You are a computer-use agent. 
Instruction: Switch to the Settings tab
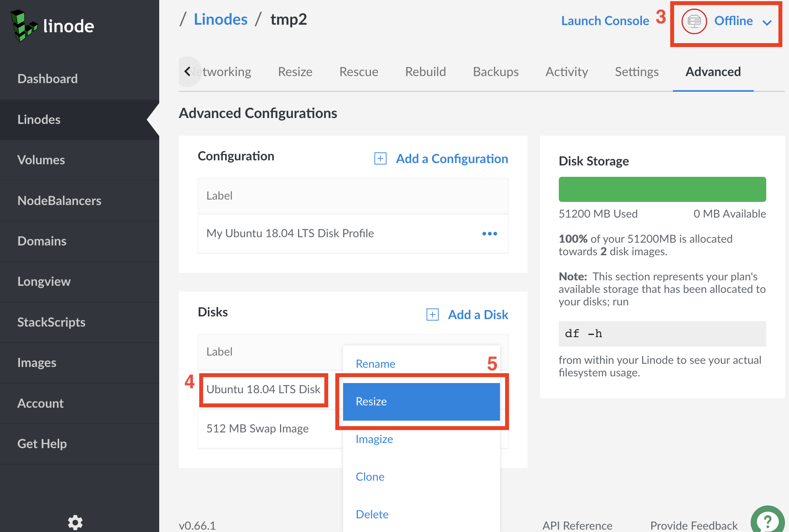[x=637, y=72]
